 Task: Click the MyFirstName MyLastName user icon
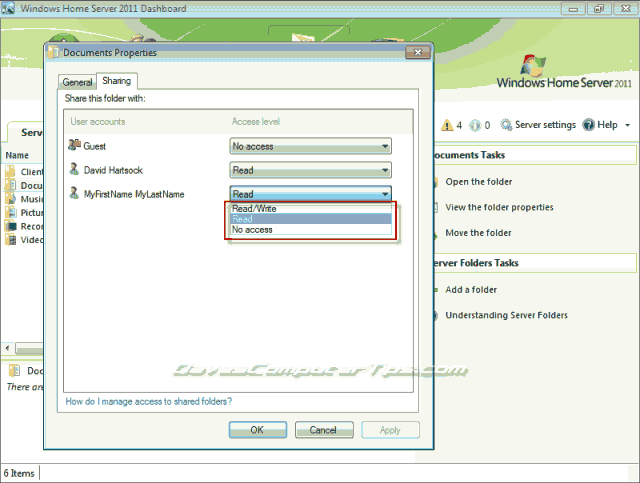pyautogui.click(x=74, y=193)
